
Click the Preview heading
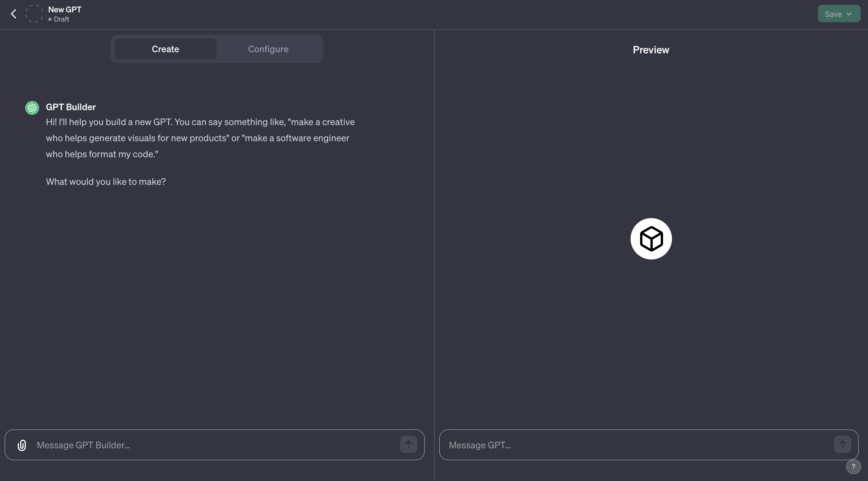pos(651,50)
